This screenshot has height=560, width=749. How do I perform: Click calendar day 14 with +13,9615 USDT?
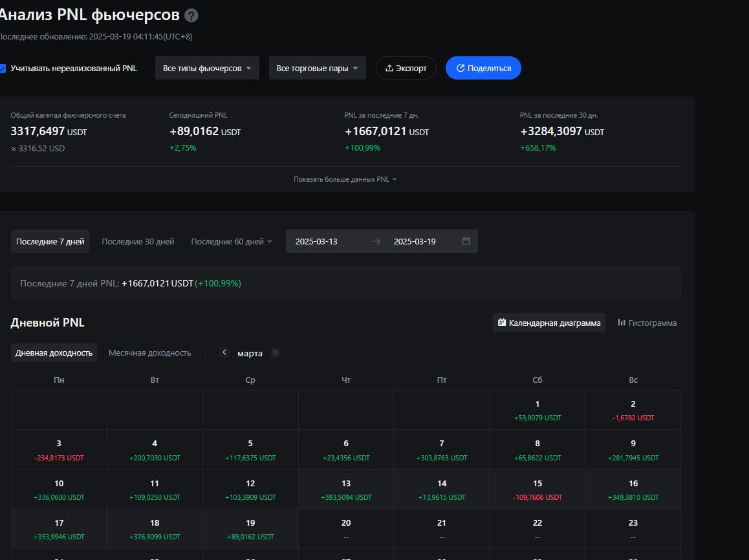441,490
